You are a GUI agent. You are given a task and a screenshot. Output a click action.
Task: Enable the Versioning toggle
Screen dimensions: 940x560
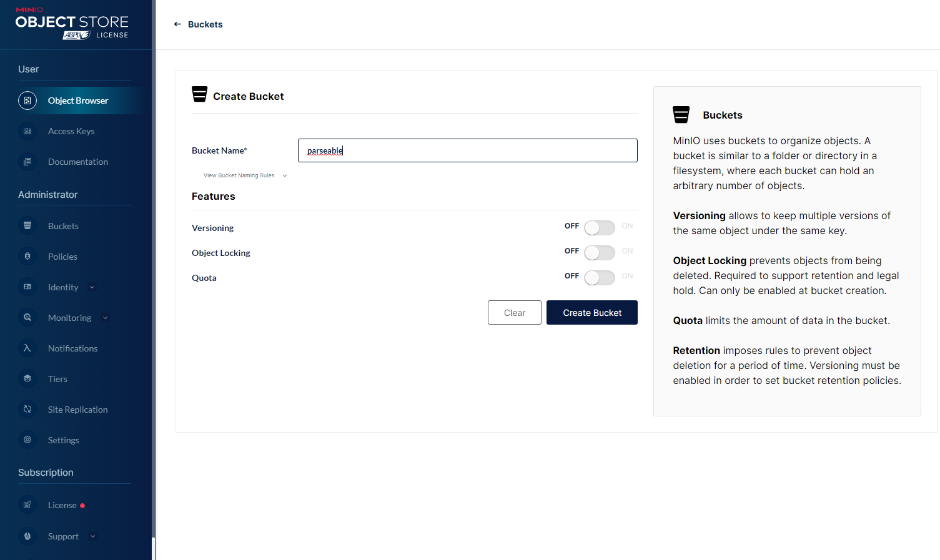pos(599,228)
